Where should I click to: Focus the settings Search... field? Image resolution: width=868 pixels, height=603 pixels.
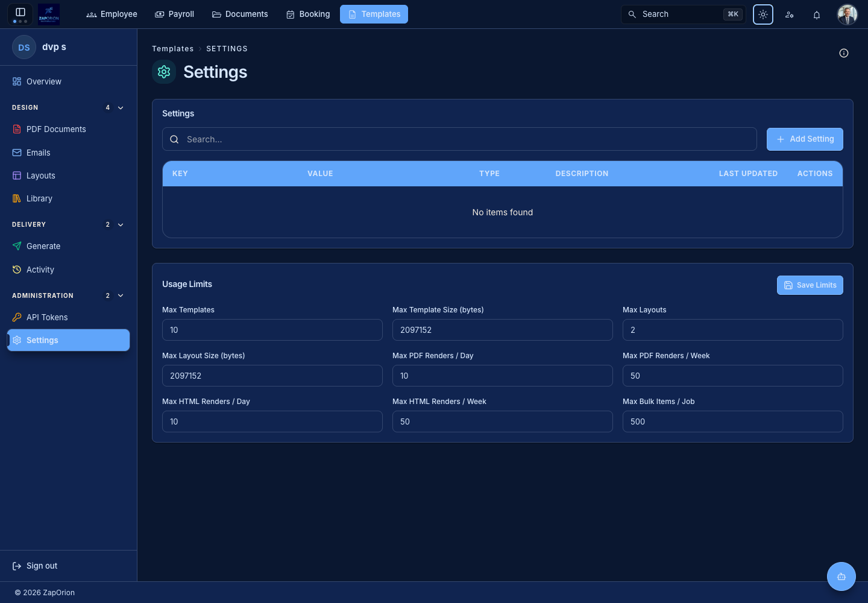click(459, 139)
